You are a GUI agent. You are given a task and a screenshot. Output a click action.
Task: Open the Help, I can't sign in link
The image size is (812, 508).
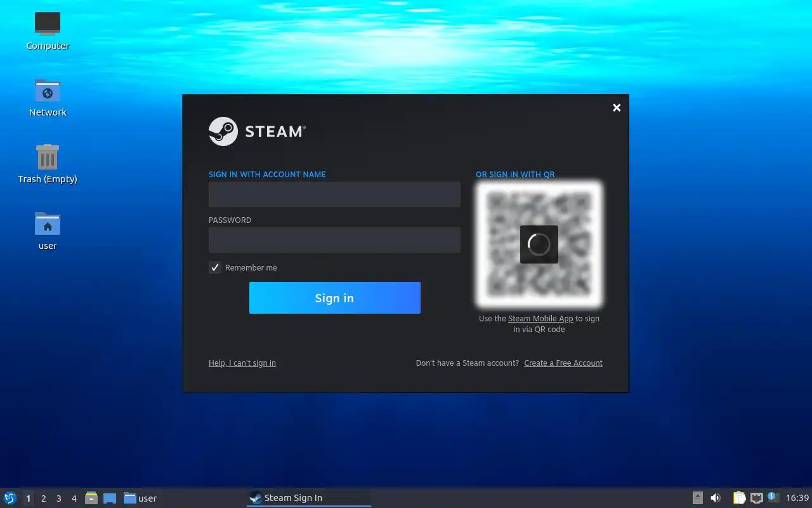pos(242,363)
